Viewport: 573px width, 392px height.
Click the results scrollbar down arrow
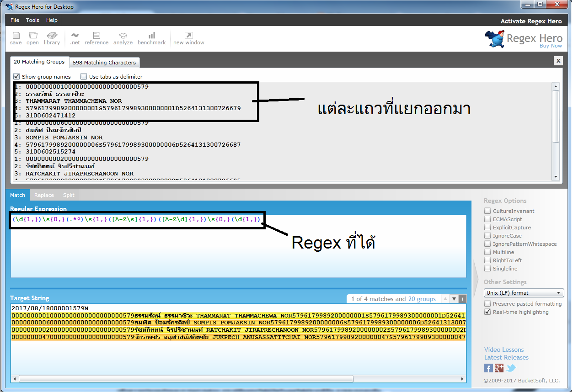556,177
